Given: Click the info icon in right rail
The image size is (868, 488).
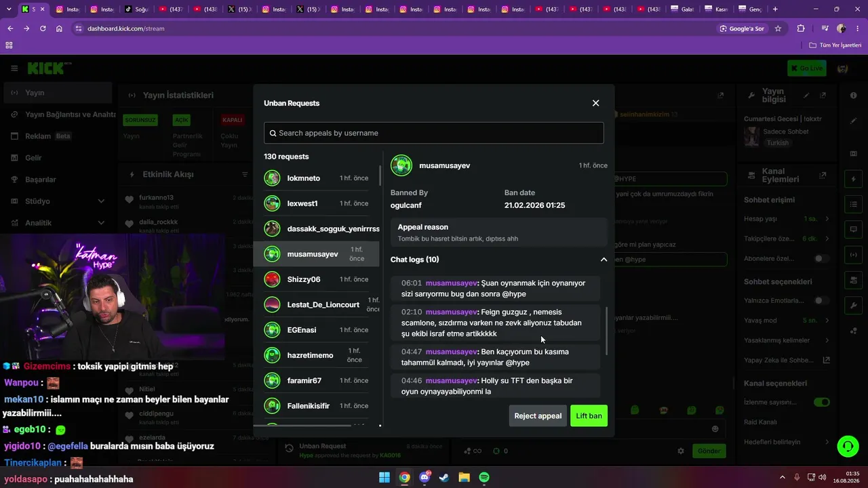Looking at the screenshot, I should [x=853, y=96].
